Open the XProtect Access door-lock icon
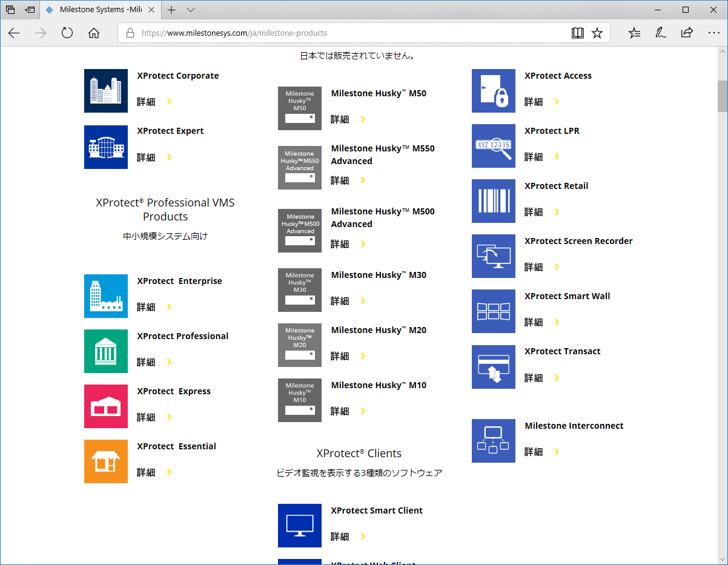The height and width of the screenshot is (565, 728). (494, 91)
